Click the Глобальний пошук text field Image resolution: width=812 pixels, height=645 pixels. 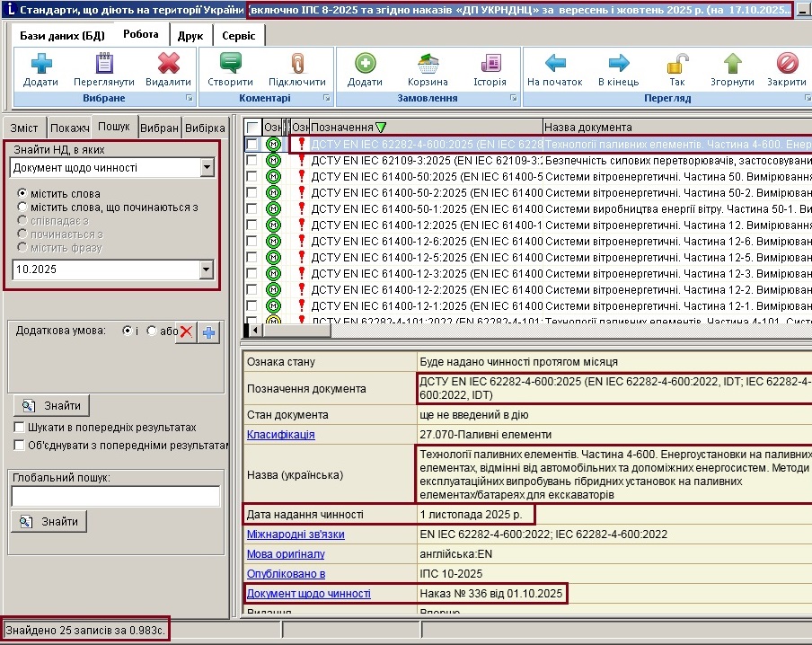tap(115, 497)
